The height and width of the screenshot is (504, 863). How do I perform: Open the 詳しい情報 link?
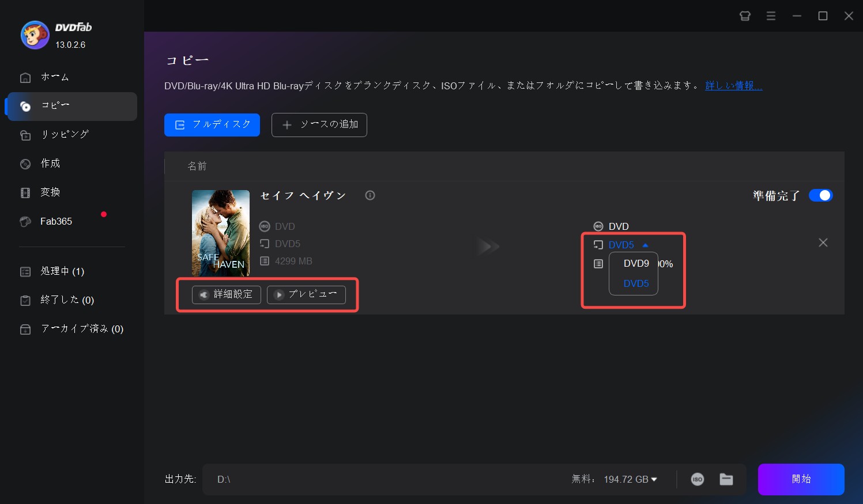(x=733, y=86)
